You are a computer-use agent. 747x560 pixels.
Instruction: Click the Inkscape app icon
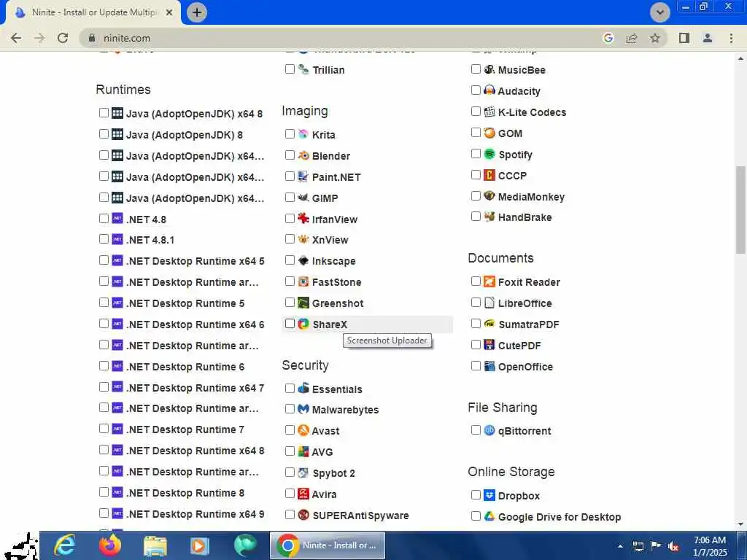coord(303,260)
